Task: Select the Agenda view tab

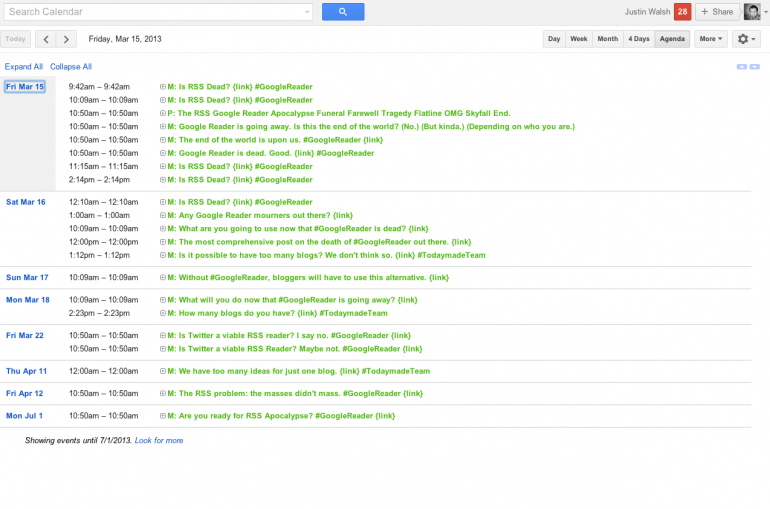Action: (x=672, y=39)
